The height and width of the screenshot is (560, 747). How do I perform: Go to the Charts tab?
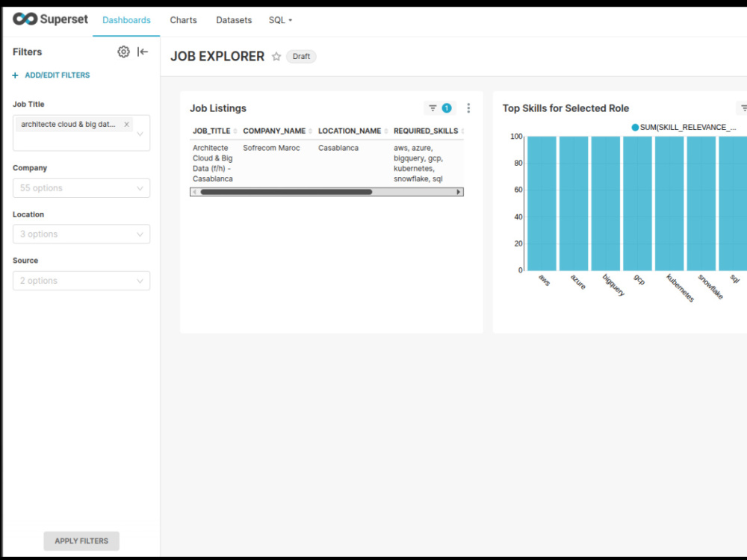tap(184, 20)
